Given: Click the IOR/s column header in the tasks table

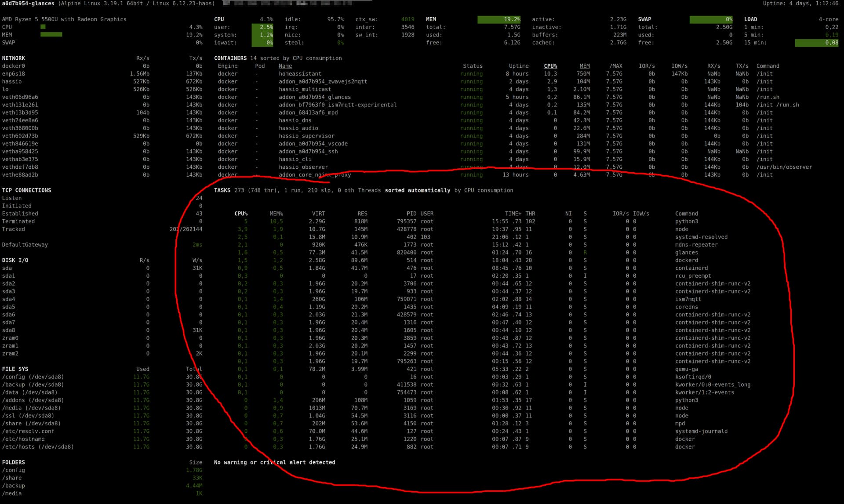Looking at the screenshot, I should coord(620,214).
